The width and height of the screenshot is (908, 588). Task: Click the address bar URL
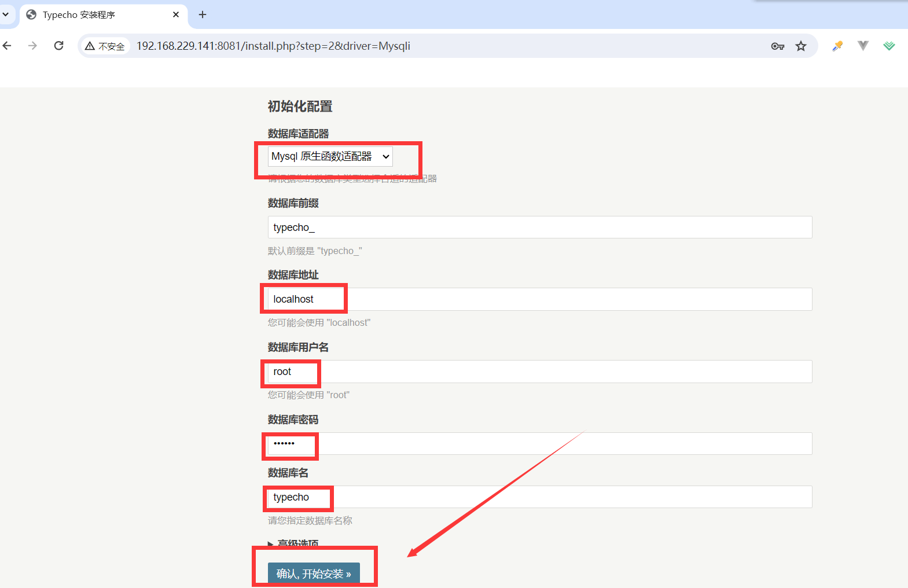(x=273, y=46)
